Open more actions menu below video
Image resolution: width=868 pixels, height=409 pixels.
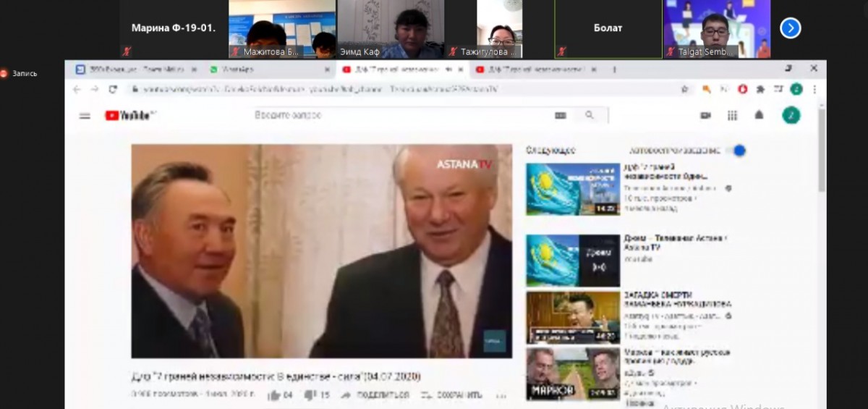click(501, 395)
